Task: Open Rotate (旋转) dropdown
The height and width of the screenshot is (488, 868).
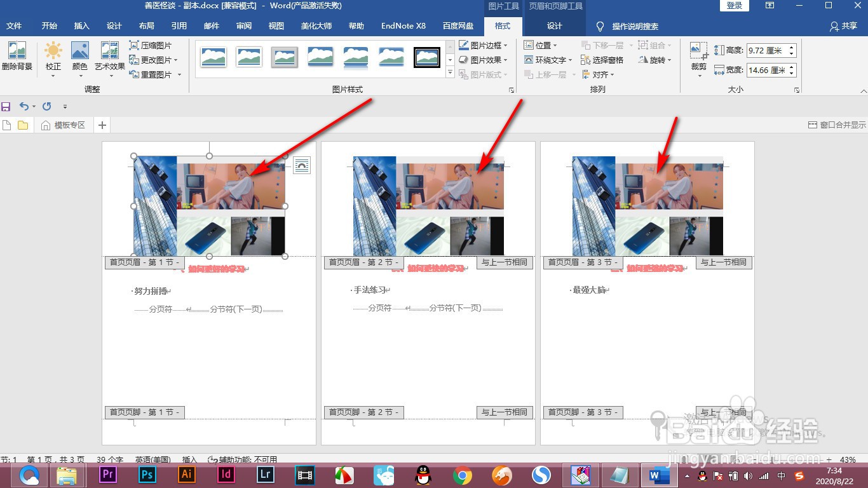Action: pos(655,60)
